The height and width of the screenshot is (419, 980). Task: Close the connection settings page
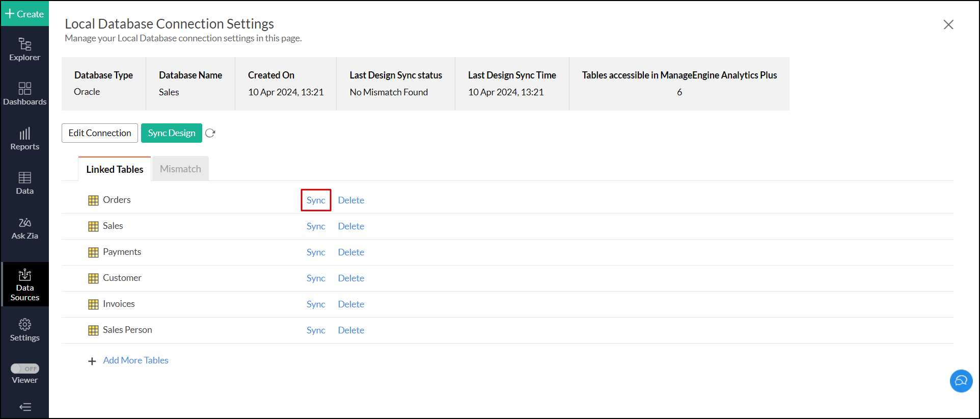[948, 24]
